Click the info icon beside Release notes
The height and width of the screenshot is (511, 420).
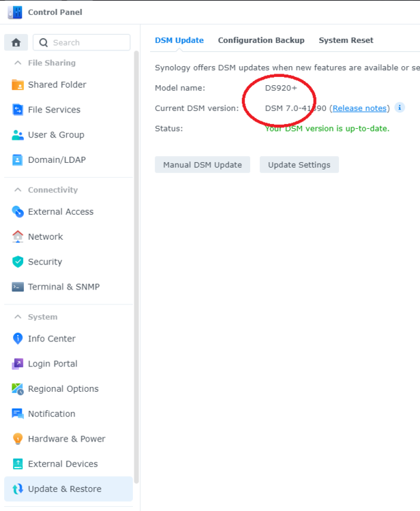[x=400, y=108]
